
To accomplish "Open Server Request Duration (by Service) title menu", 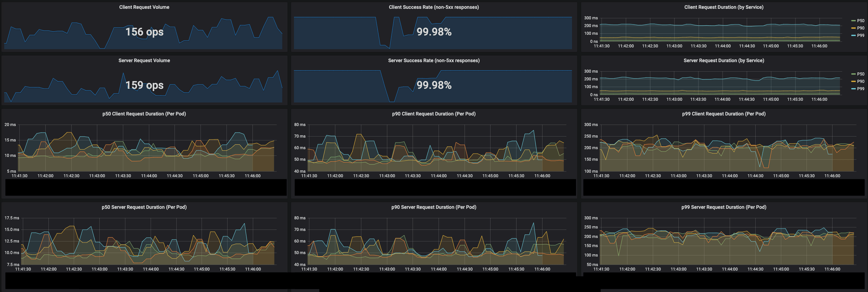I will [x=724, y=61].
